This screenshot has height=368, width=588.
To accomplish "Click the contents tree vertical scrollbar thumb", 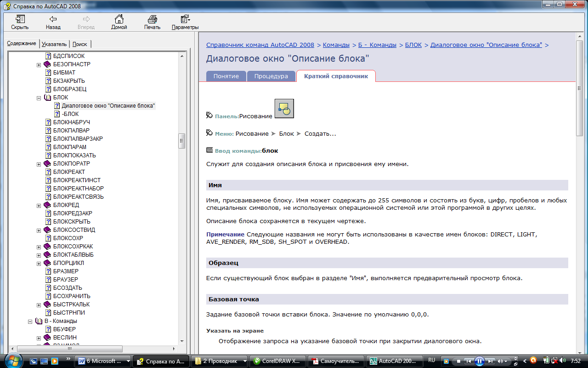I will pos(182,141).
